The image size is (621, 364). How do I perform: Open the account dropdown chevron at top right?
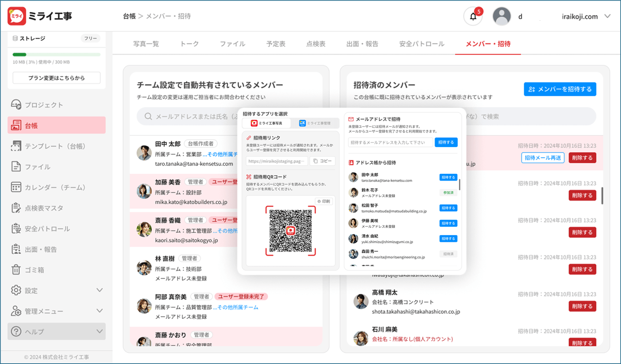point(607,16)
